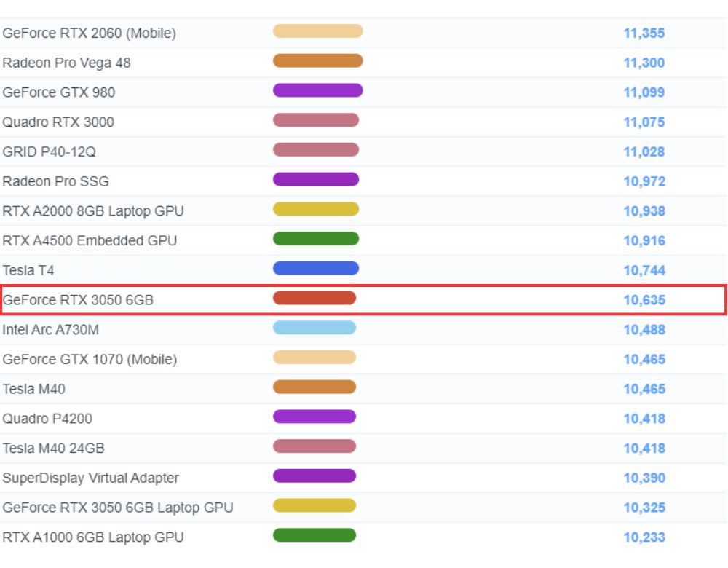
Task: Select RTX A4500 Embedded GPU name
Action: point(90,240)
